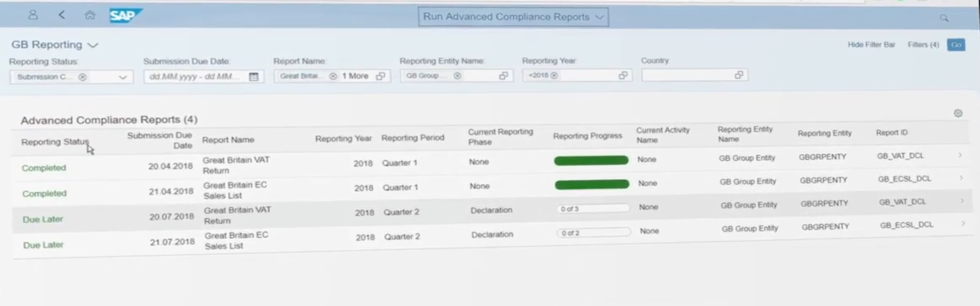Open the home page icon
Screen dimensions: 980x306
coord(90,15)
